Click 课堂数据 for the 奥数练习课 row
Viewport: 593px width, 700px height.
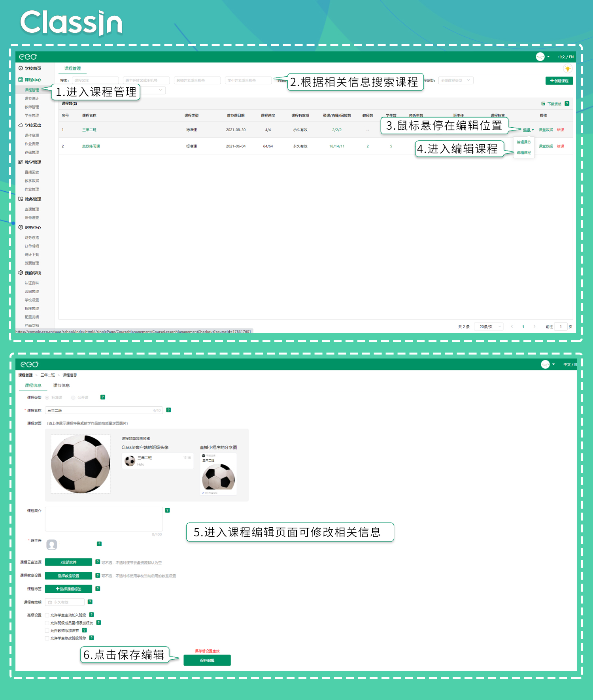[x=546, y=146]
